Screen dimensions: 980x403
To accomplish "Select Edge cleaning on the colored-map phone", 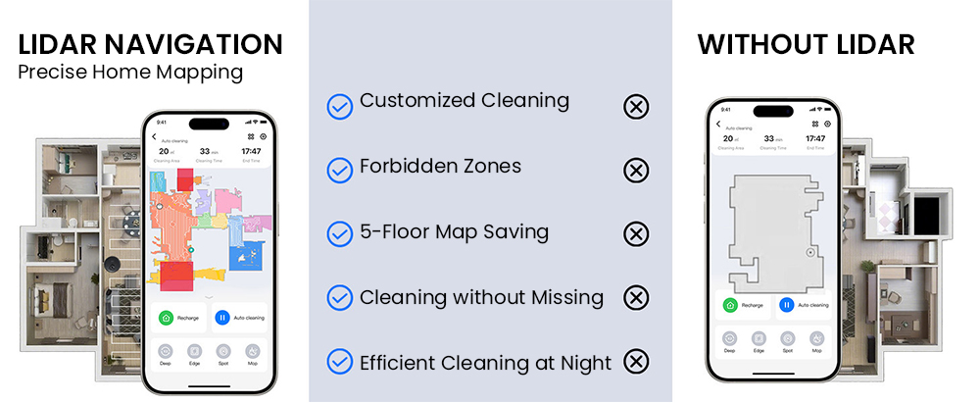I will tap(194, 352).
